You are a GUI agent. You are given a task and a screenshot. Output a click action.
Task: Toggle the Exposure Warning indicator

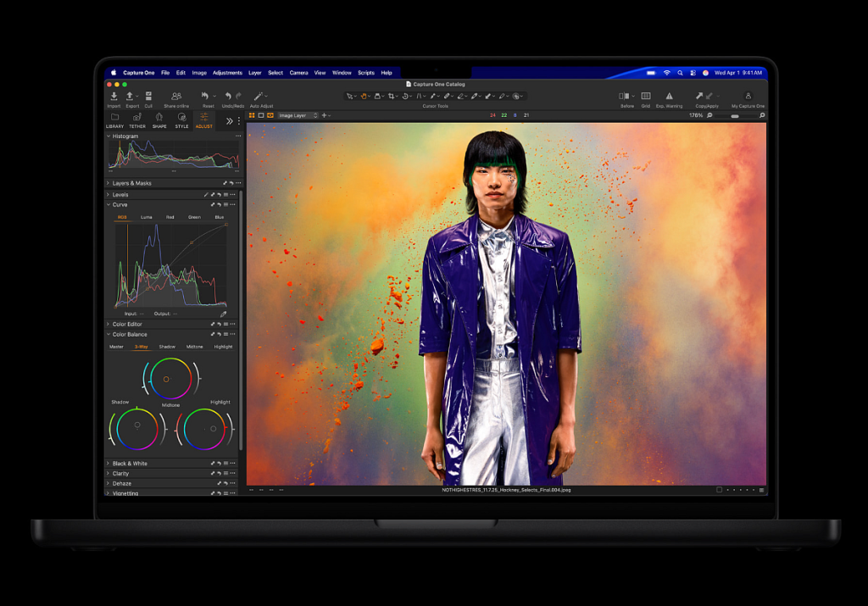[x=669, y=97]
